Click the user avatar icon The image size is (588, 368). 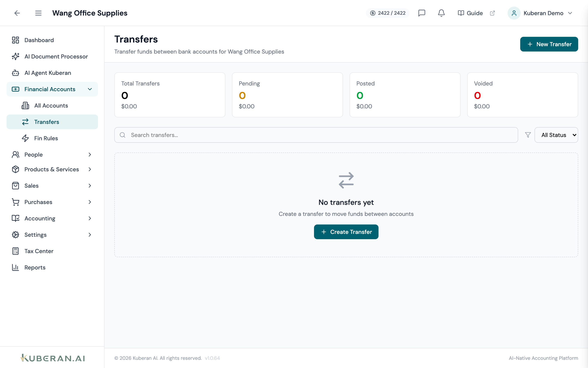click(514, 13)
